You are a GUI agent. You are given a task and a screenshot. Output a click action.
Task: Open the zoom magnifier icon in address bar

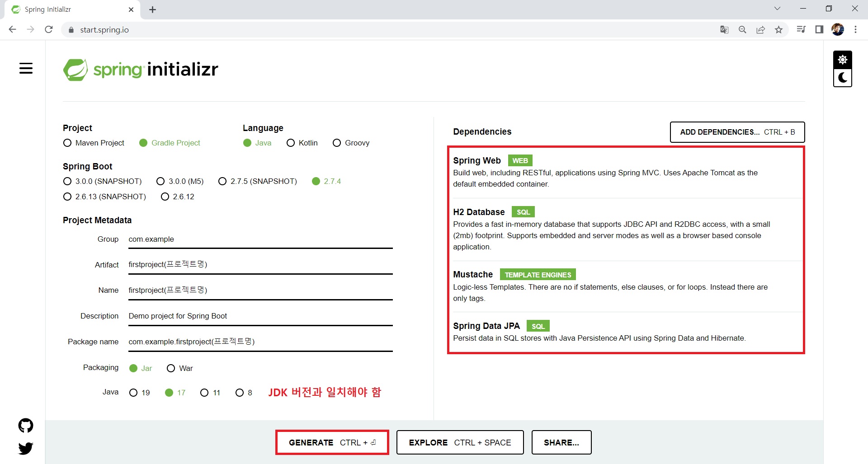coord(742,30)
